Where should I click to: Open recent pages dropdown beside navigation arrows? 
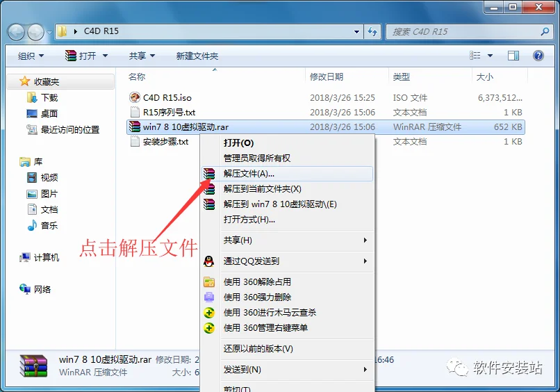click(x=49, y=33)
